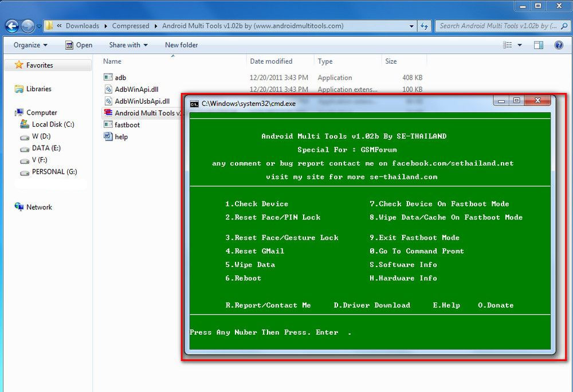
Task: Click the search magnifier icon
Action: point(564,26)
